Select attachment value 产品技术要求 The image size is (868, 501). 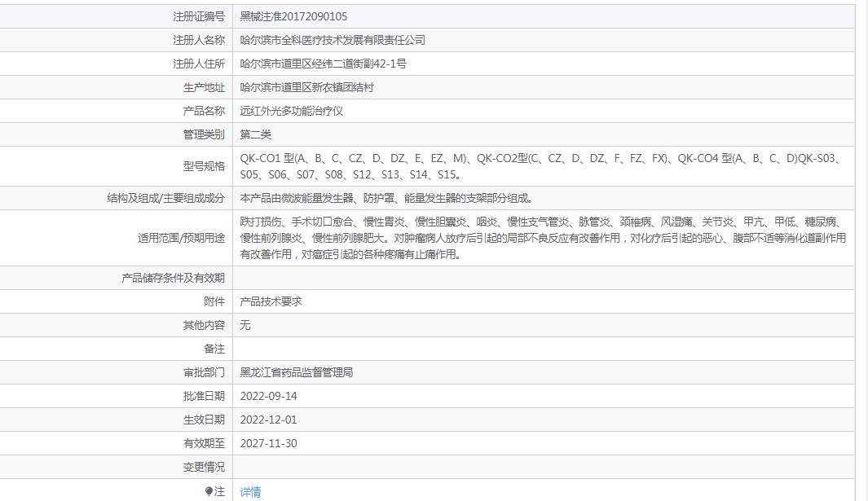(x=271, y=301)
